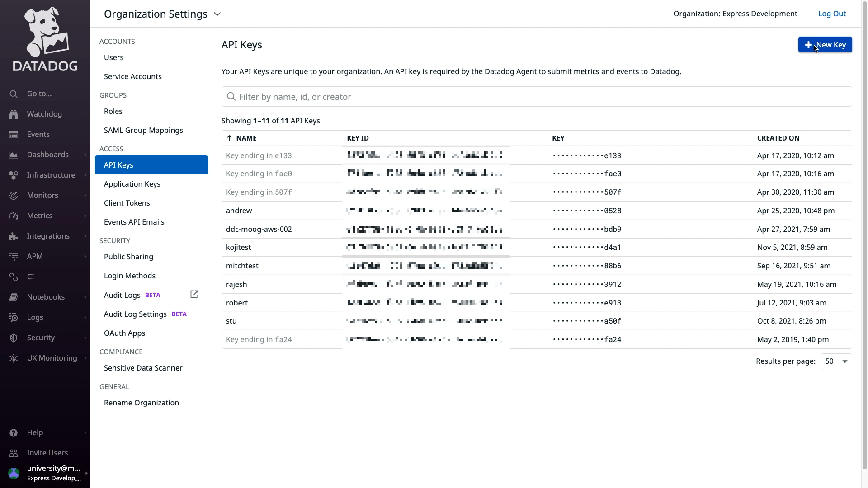The height and width of the screenshot is (488, 868).
Task: Select the API Keys menu item
Action: point(151,165)
